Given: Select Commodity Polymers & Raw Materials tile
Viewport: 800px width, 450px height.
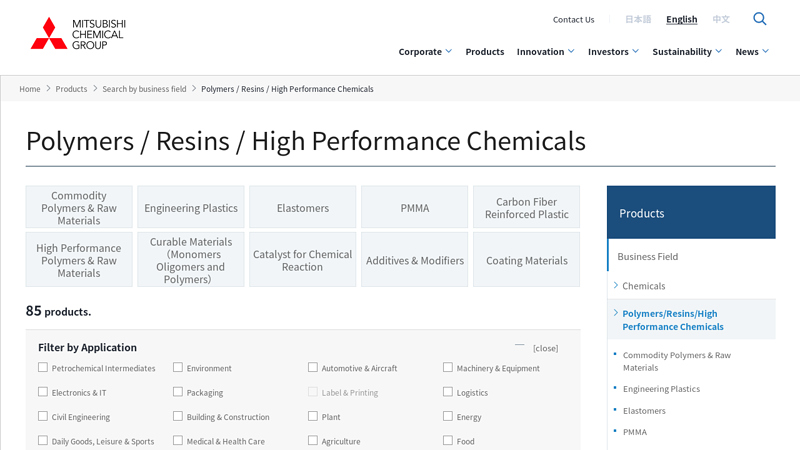Looking at the screenshot, I should pos(79,207).
